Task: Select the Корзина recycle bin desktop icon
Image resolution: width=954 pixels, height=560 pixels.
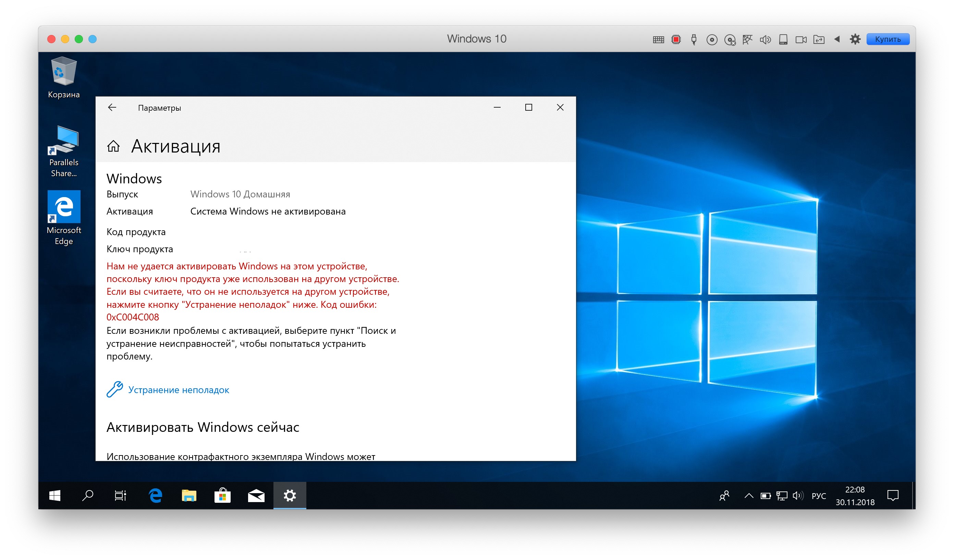Action: click(64, 77)
